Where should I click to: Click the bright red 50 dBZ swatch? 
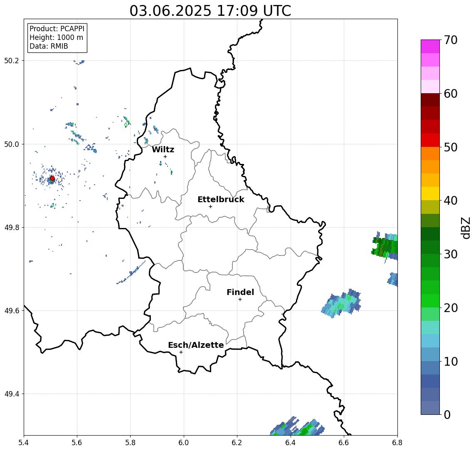coord(430,140)
